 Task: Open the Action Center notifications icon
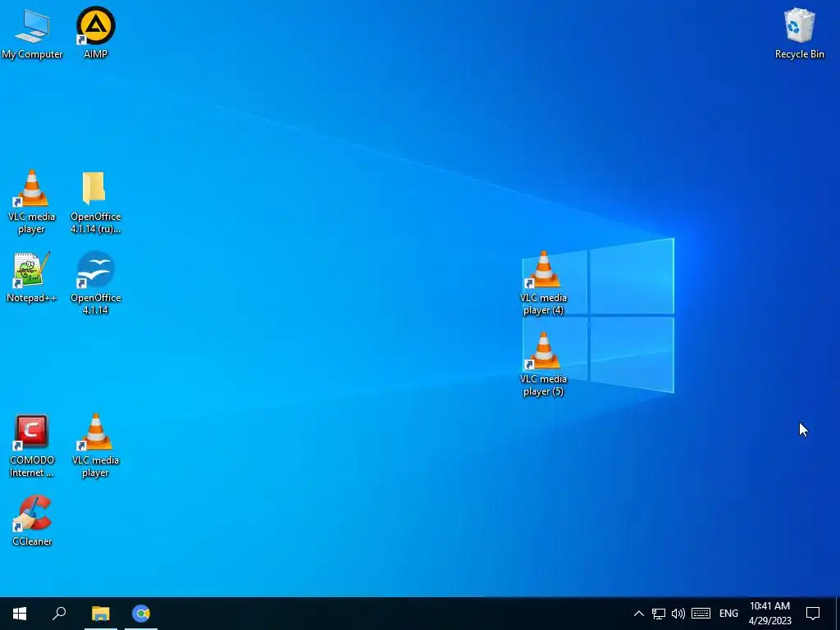[813, 614]
